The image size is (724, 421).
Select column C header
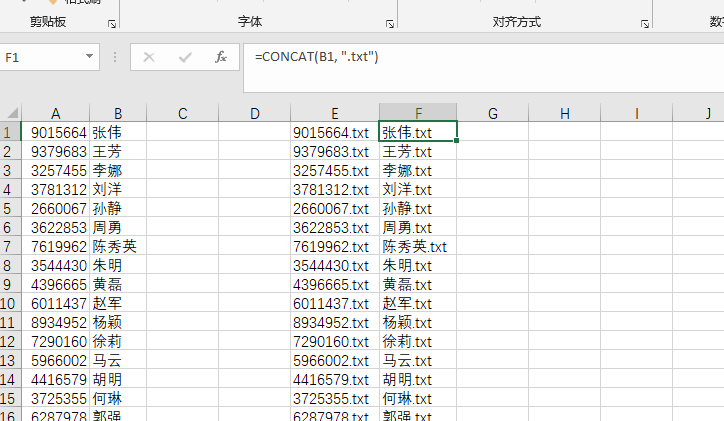(x=183, y=114)
